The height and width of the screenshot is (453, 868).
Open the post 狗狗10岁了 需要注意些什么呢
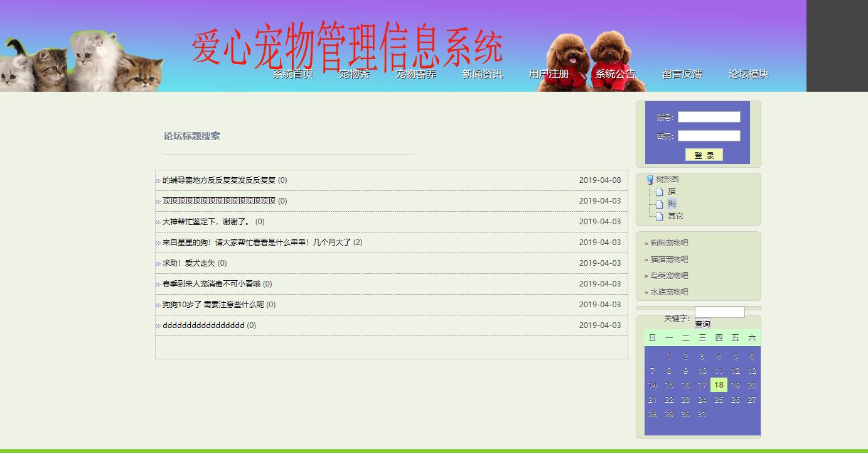[x=213, y=305]
